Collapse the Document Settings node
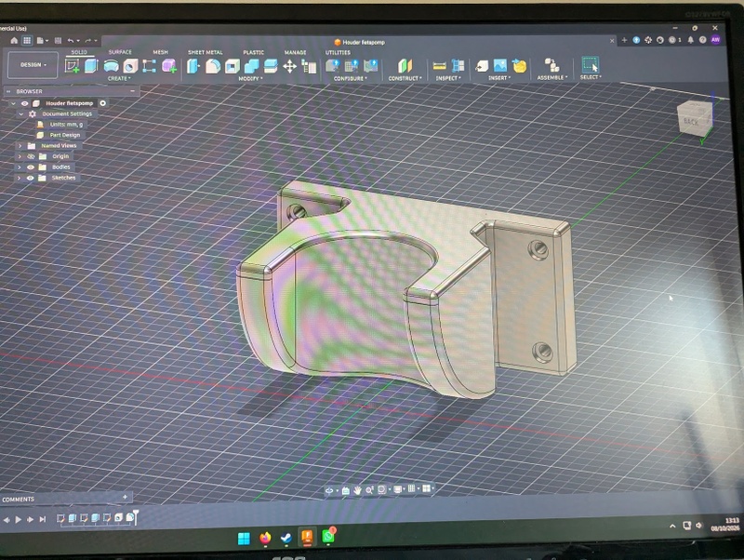This screenshot has width=744, height=560. (x=20, y=113)
